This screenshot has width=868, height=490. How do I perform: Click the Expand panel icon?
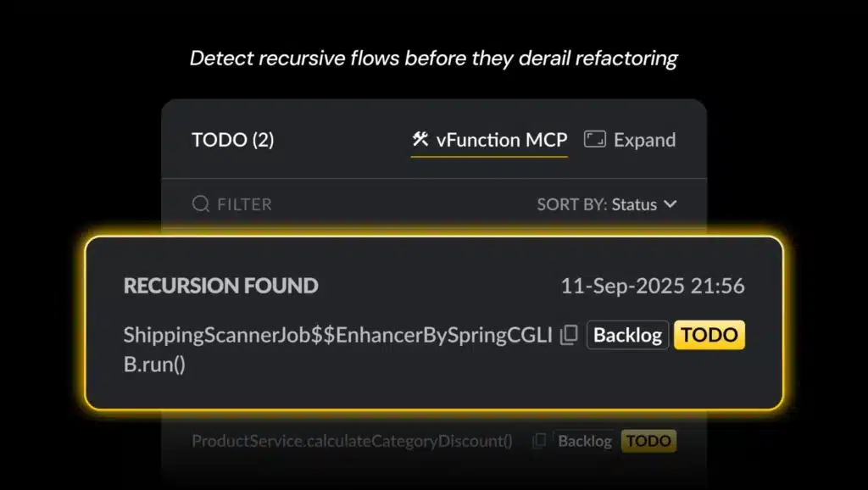[595, 139]
